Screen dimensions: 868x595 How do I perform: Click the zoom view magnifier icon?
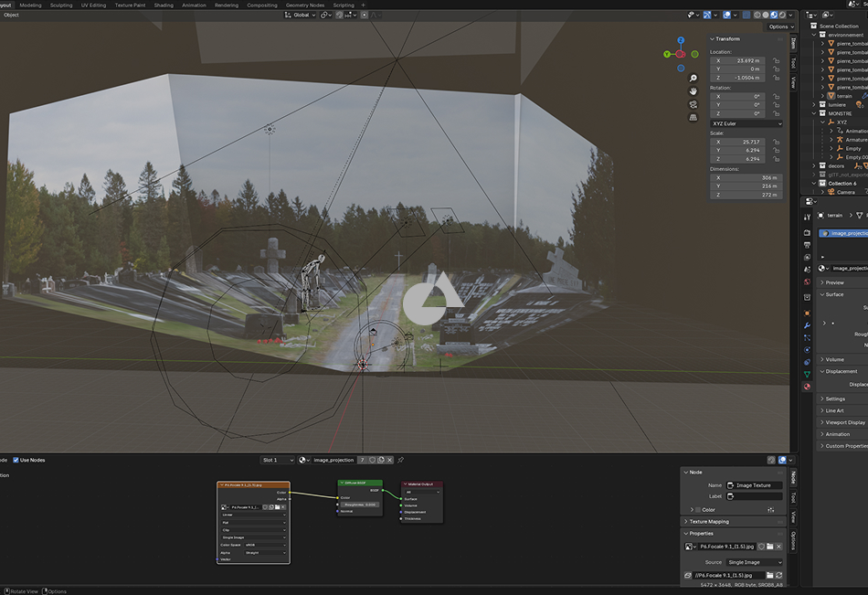coord(693,79)
